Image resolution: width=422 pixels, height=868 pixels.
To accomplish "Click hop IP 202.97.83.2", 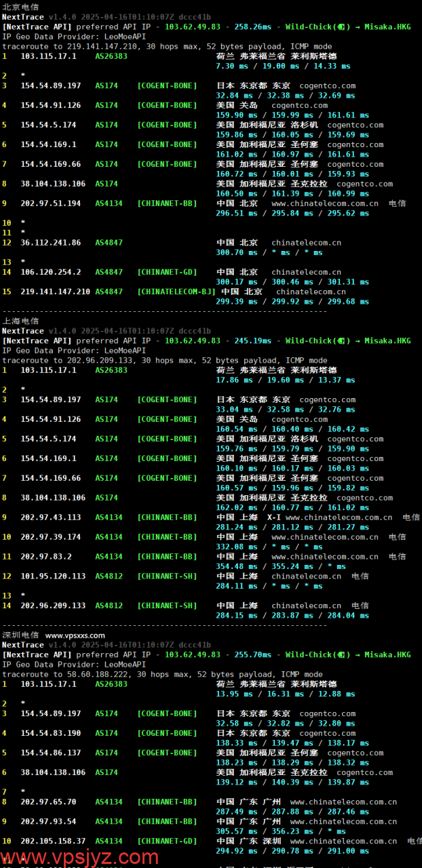I will 45,557.
